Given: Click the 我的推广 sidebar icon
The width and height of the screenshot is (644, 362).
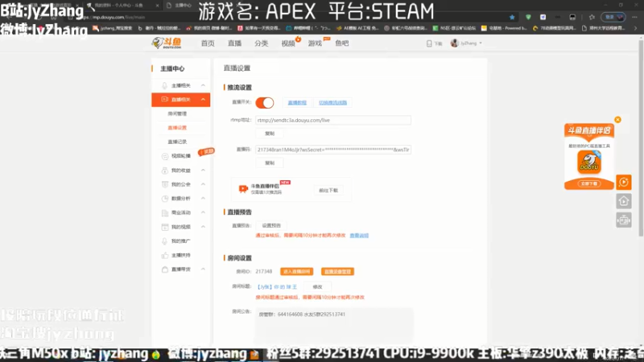Looking at the screenshot, I should 165,241.
